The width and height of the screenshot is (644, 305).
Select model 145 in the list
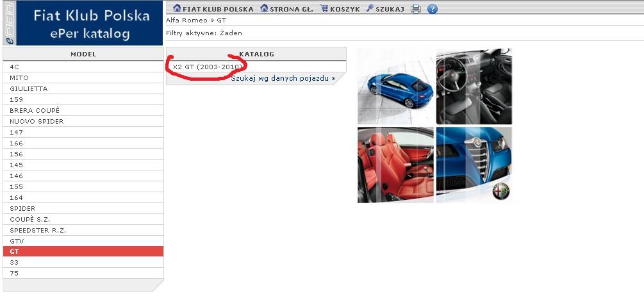click(83, 165)
